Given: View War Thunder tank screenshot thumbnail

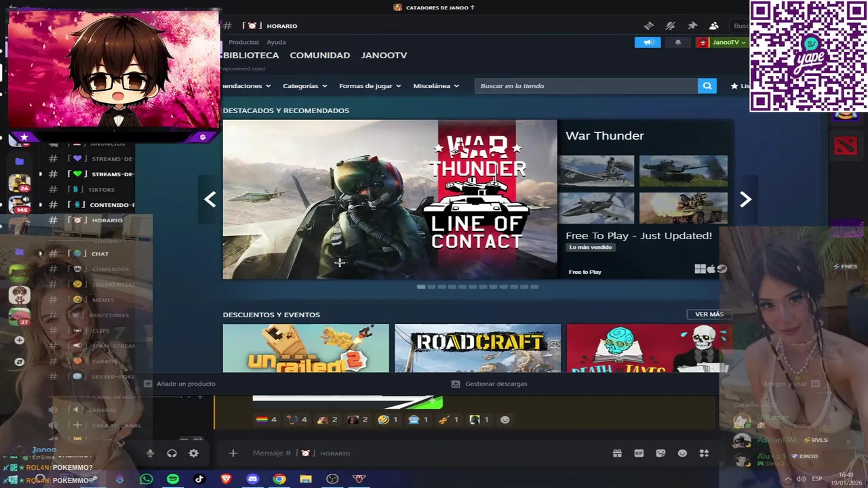Looking at the screenshot, I should 683,171.
